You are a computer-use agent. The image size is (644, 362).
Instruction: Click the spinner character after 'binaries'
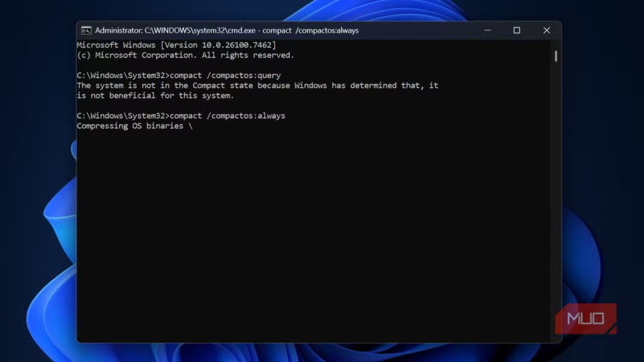pyautogui.click(x=190, y=126)
